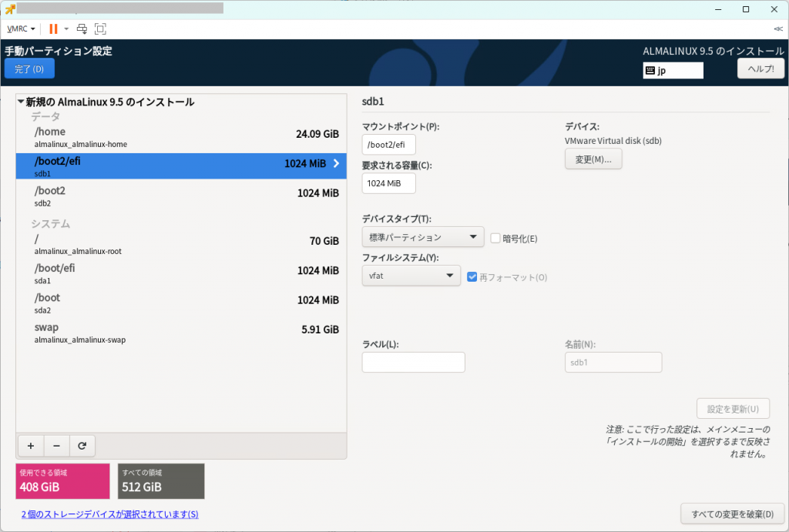Click the 70 GiB size value
This screenshot has height=532, width=789.
click(x=324, y=241)
